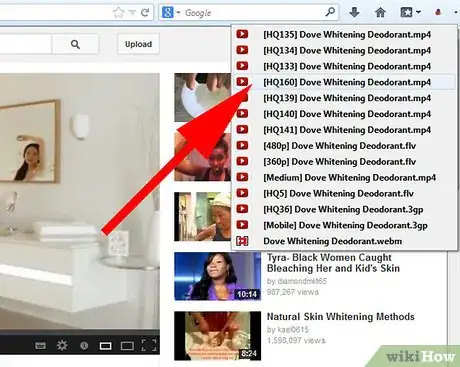Click the red play icon beside 360p entry
This screenshot has height=367, width=460.
tap(242, 161)
